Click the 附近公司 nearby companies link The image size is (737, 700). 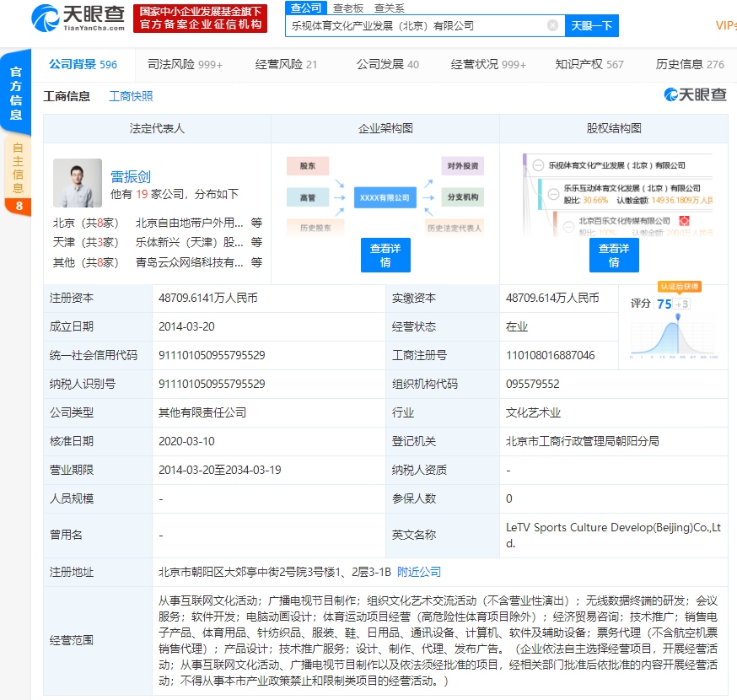tap(419, 572)
